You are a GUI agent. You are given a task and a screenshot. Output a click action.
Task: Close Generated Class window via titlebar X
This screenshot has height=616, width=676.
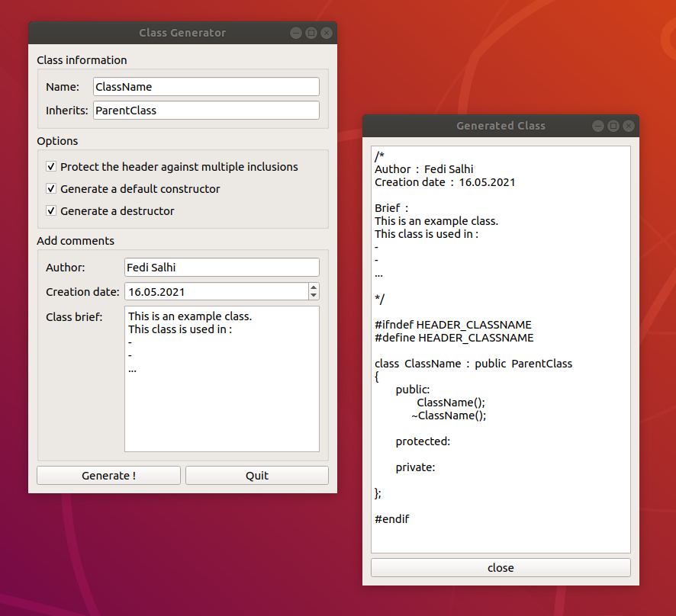pos(629,126)
